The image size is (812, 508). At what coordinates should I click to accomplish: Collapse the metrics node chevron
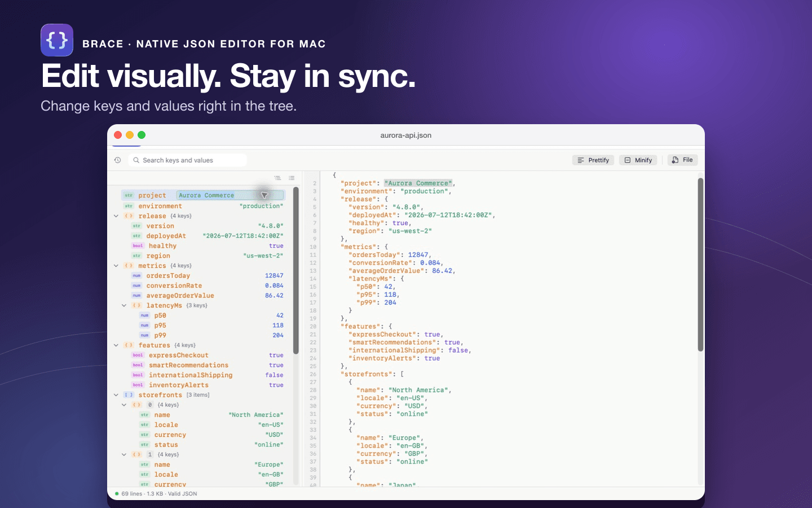pos(116,266)
